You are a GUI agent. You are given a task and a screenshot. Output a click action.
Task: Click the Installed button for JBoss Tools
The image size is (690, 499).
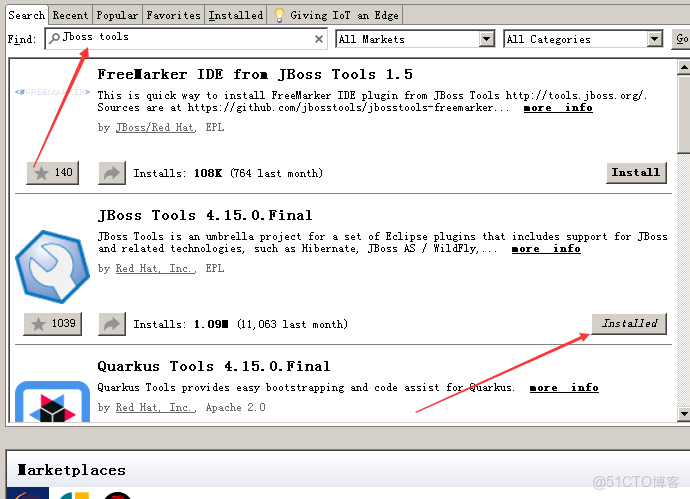629,324
